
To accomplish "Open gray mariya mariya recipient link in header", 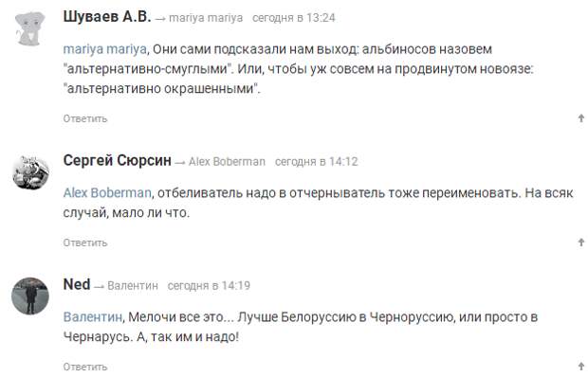I will (x=206, y=18).
